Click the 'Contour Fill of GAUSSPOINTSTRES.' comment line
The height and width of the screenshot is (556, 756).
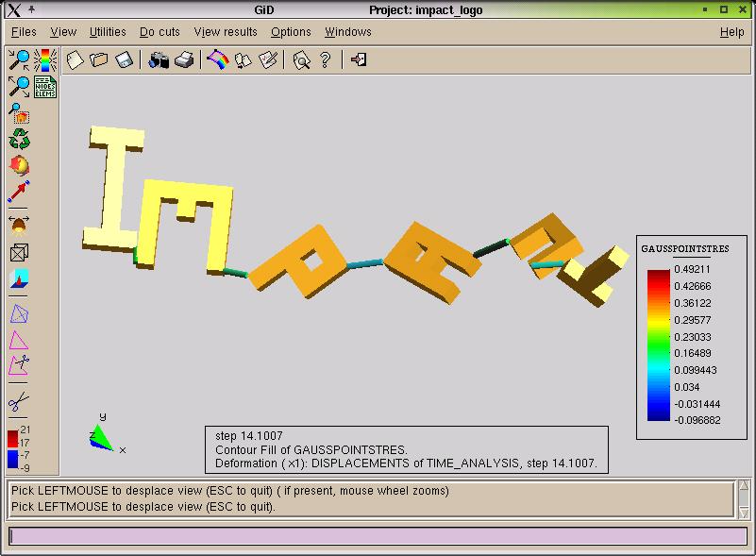click(311, 450)
